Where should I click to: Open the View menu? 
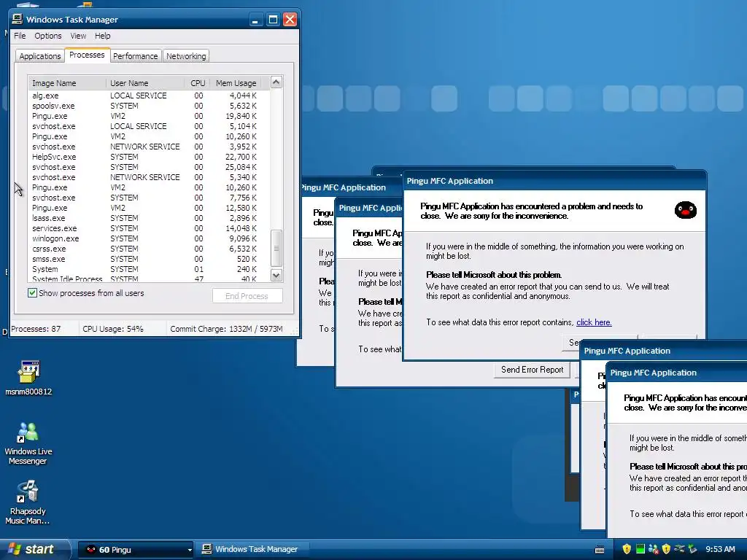pos(78,36)
